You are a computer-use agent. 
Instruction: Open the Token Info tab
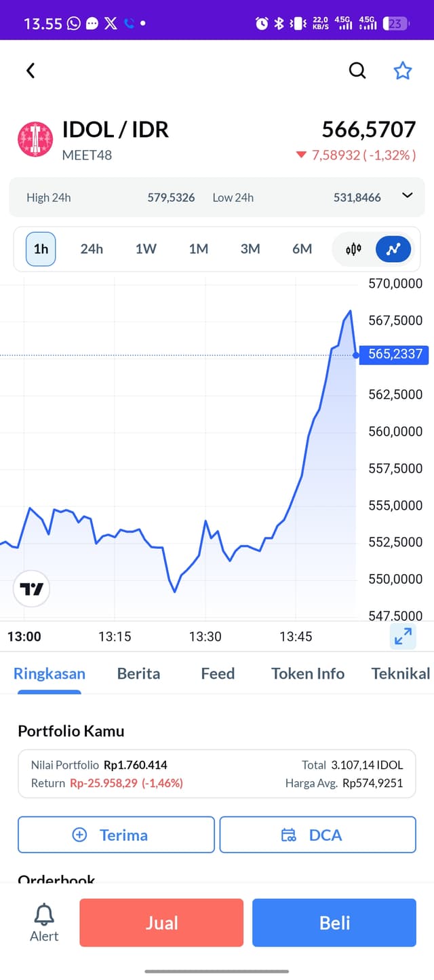point(308,673)
